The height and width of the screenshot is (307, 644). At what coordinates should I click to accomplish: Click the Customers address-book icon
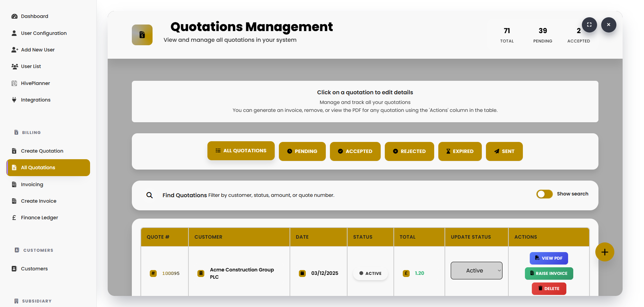point(14,269)
